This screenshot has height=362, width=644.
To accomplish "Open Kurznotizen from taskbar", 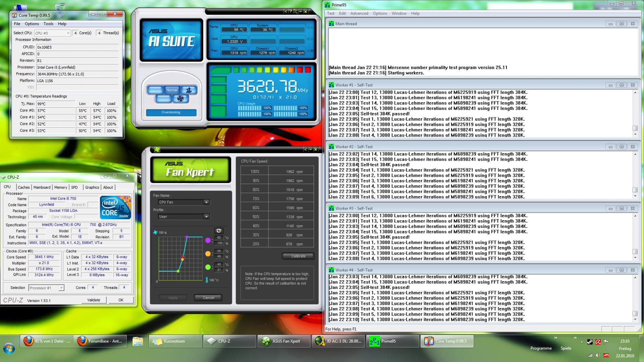I will point(175,341).
